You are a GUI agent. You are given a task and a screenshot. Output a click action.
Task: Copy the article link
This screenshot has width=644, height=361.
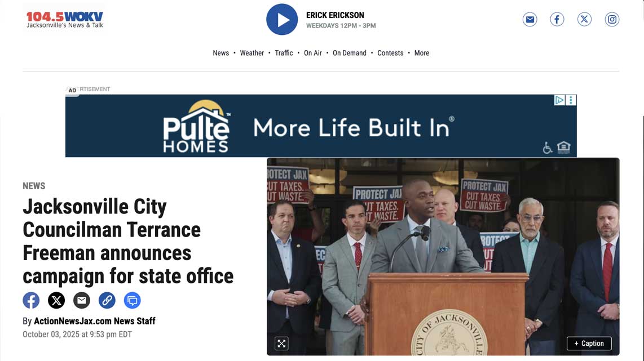[x=107, y=300]
